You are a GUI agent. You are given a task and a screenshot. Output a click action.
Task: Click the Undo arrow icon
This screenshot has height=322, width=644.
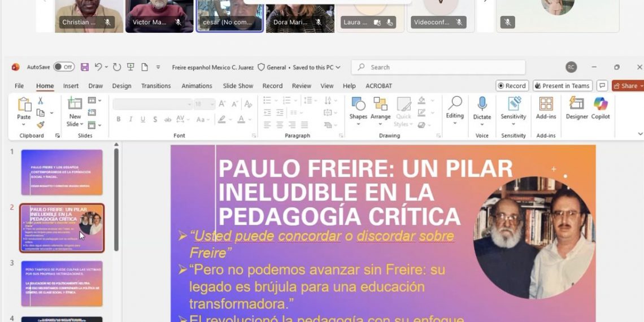98,67
